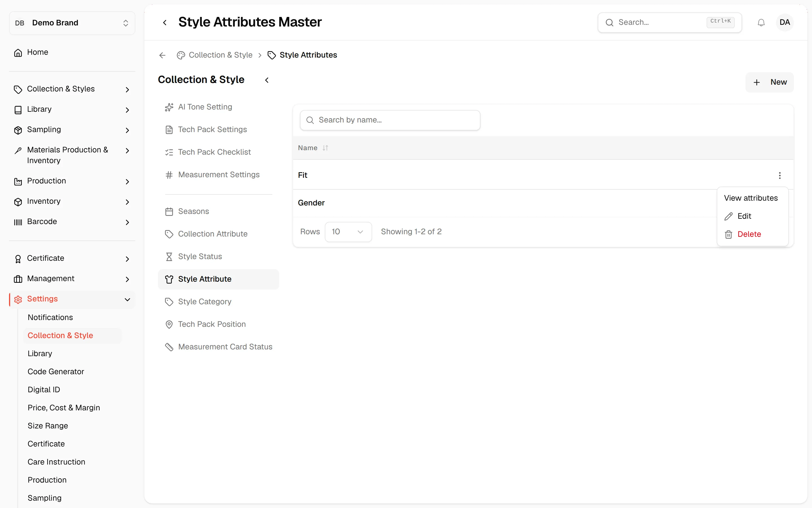Screen dimensions: 812x508
Task: Click the Management briefcase icon
Action: click(x=18, y=279)
